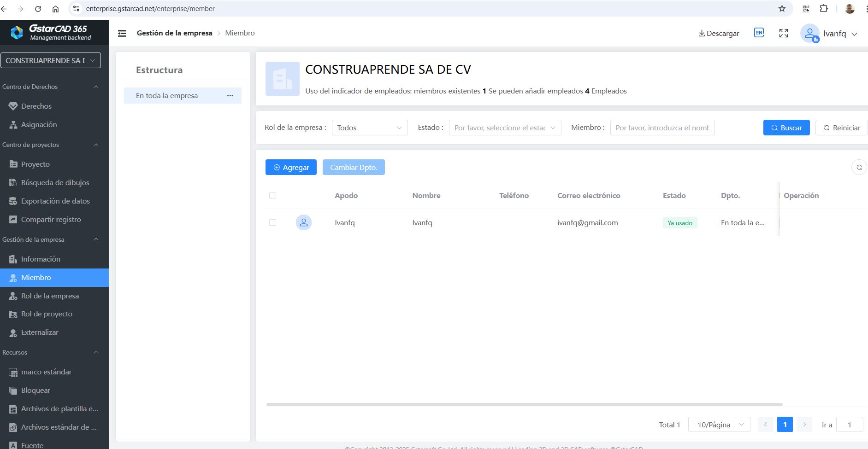Open the Estado filter dropdown
The image size is (868, 449).
coord(505,128)
